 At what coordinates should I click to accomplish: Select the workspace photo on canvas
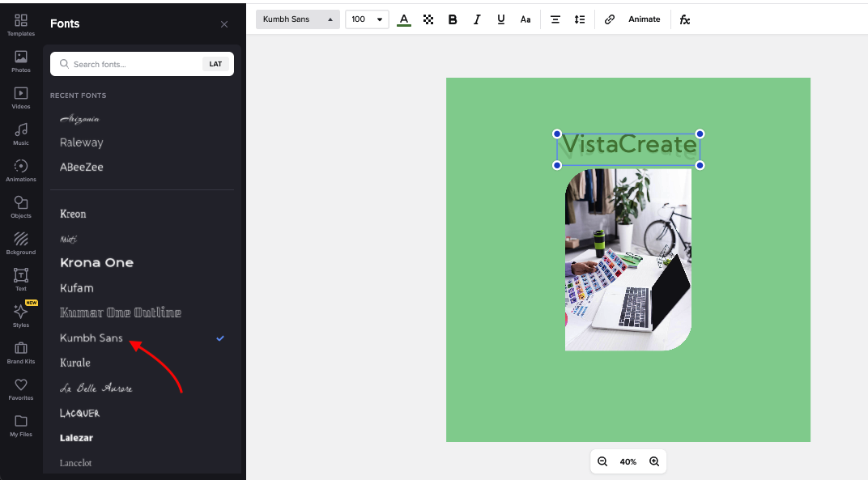(628, 260)
